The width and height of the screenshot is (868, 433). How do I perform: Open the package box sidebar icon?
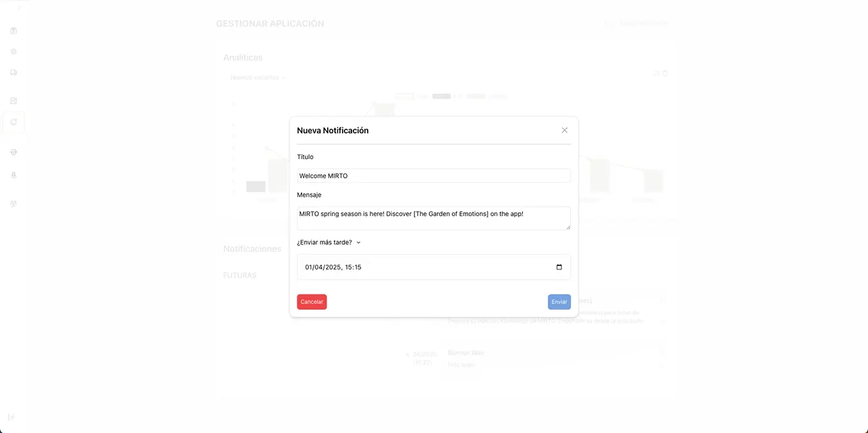13,31
